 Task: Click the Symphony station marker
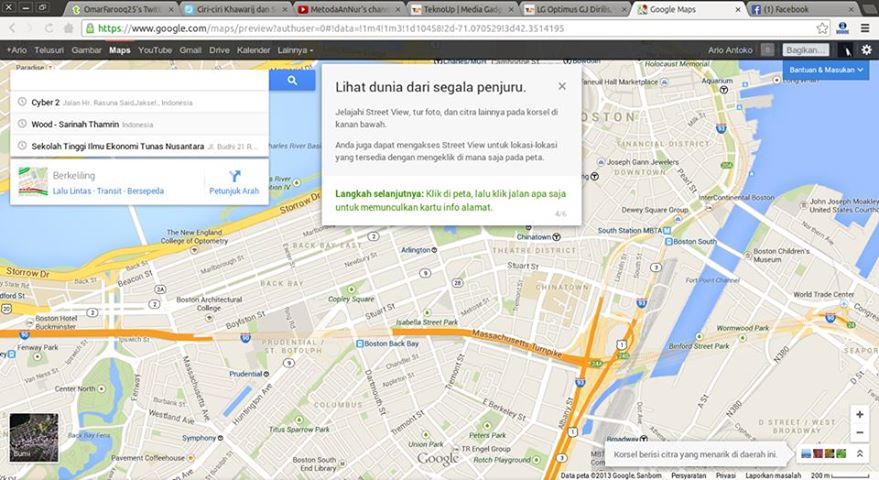[x=220, y=438]
